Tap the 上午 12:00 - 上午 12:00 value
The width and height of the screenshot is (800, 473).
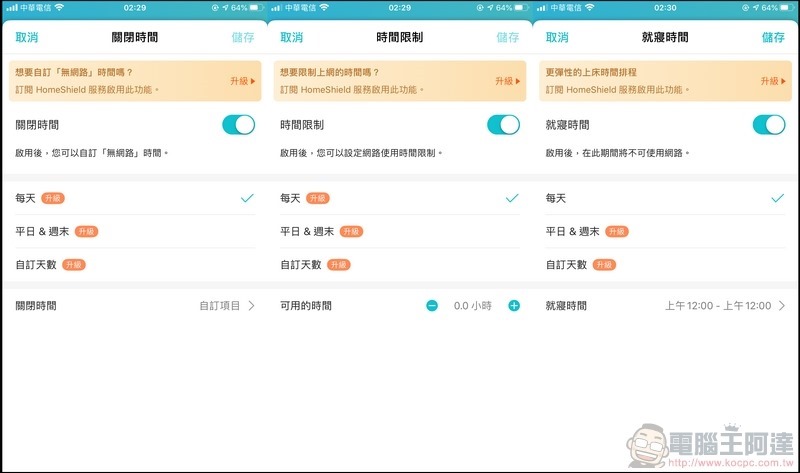pyautogui.click(x=718, y=306)
